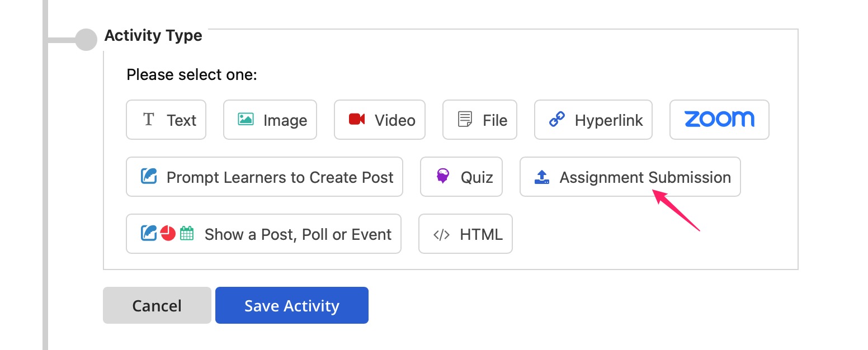
Task: Select the Hyperlink text label
Action: (609, 120)
